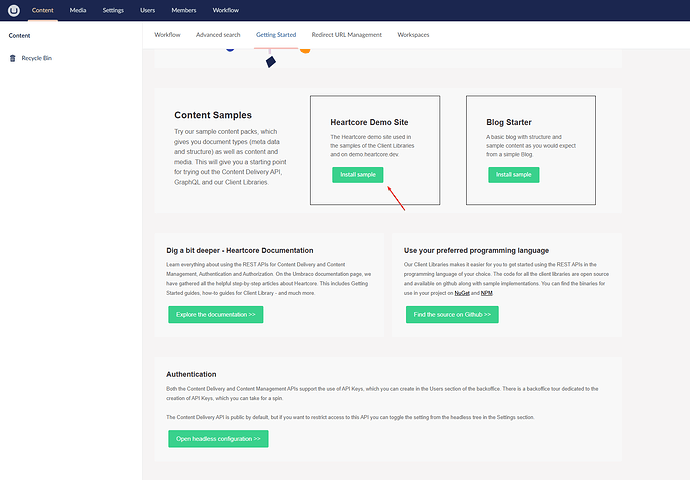Open the Advanced search tab
The width and height of the screenshot is (690, 480).
coord(218,35)
